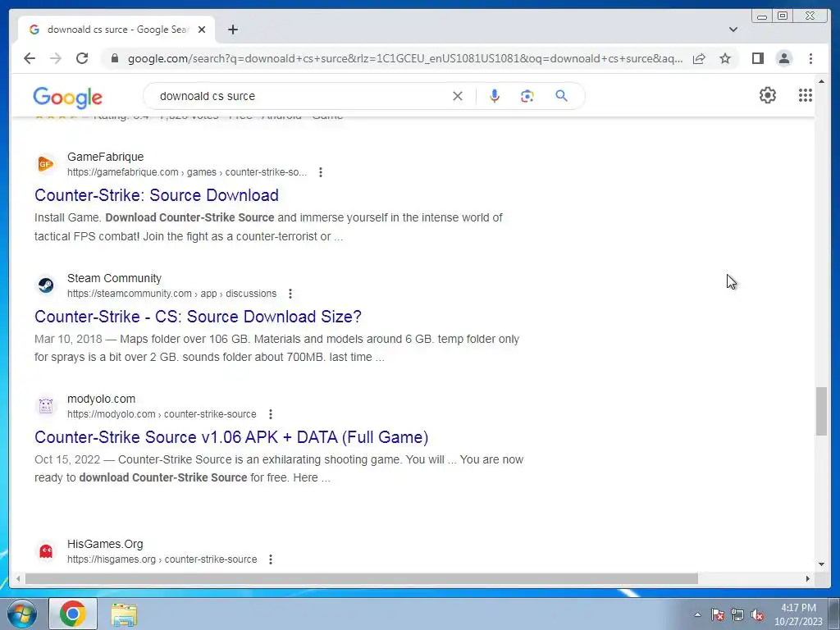Viewport: 840px width, 630px height.
Task: Click the browser forward arrow
Action: (x=56, y=58)
